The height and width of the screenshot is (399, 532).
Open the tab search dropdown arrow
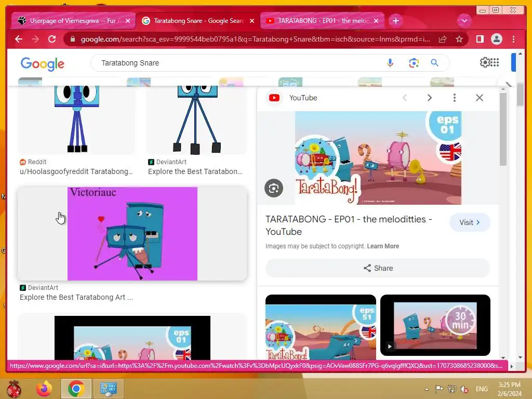point(464,21)
